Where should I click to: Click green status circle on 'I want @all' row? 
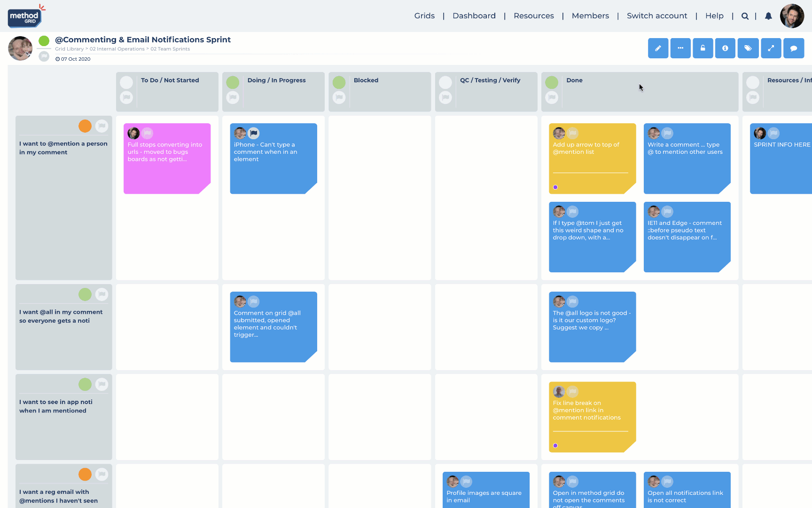tap(85, 294)
